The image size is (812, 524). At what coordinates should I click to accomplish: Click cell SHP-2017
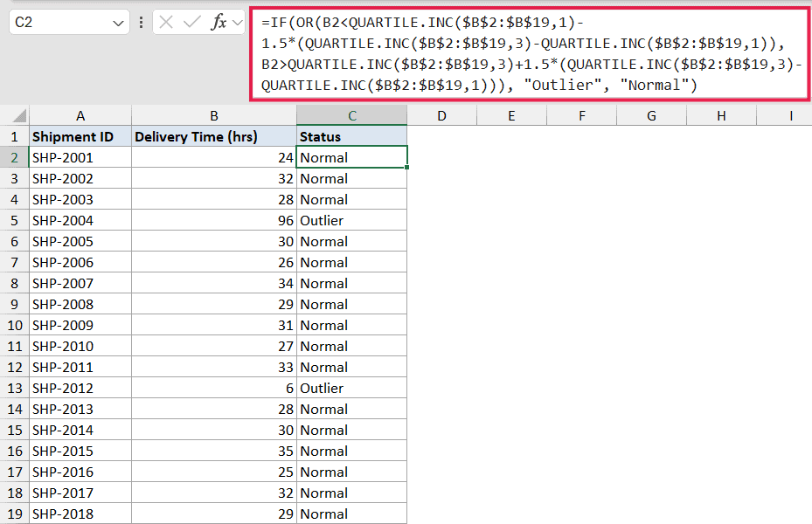[80, 493]
